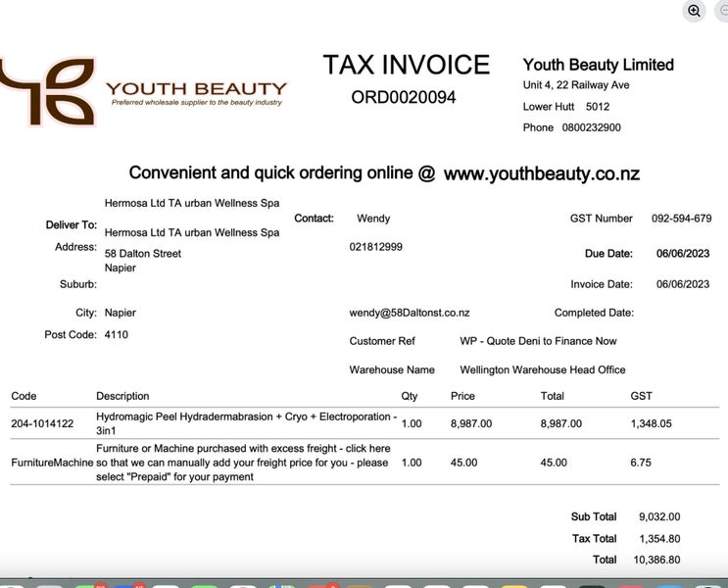
Task: Open the www.youthbeauty.co.nz website link
Action: point(541,173)
